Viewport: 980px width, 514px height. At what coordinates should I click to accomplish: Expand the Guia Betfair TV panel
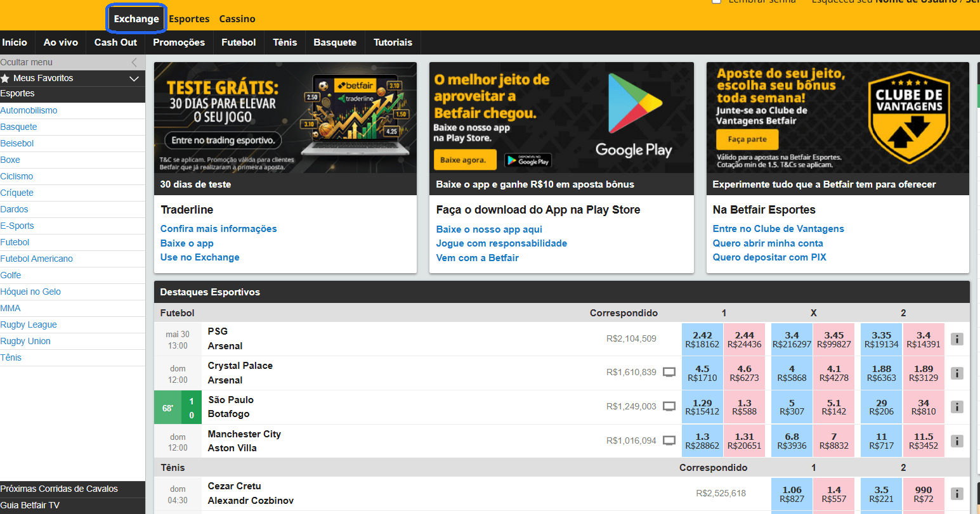click(72, 506)
